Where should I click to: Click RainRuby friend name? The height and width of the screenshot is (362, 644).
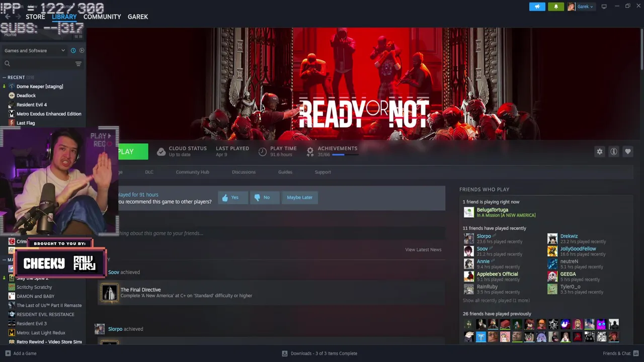tap(487, 287)
